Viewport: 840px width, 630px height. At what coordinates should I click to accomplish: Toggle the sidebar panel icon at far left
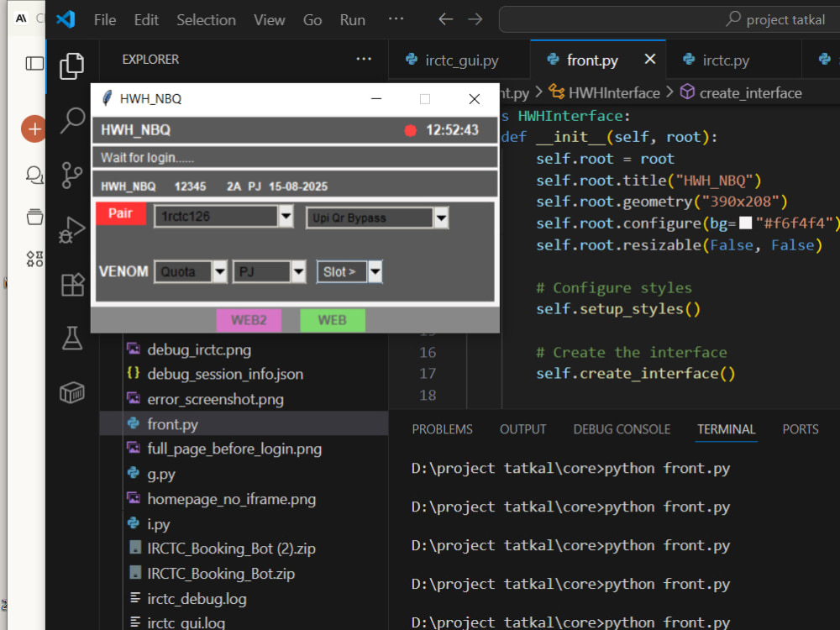point(34,63)
